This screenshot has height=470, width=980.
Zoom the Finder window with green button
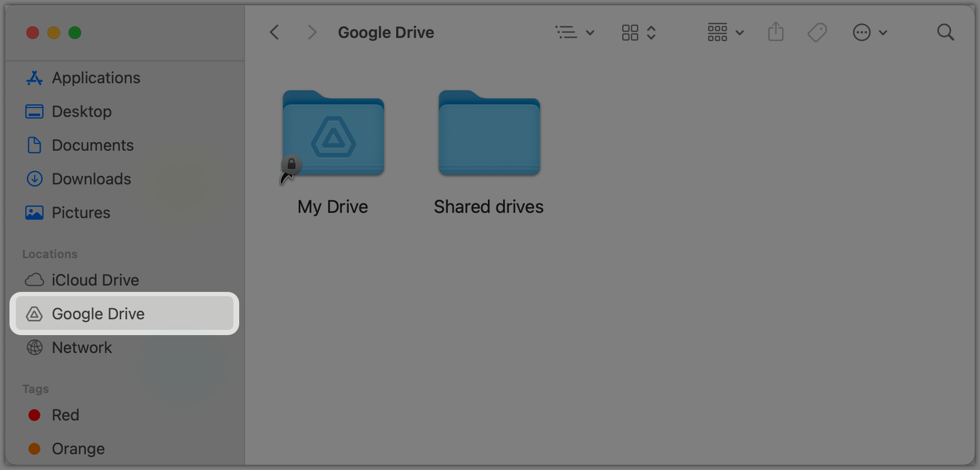pyautogui.click(x=75, y=33)
